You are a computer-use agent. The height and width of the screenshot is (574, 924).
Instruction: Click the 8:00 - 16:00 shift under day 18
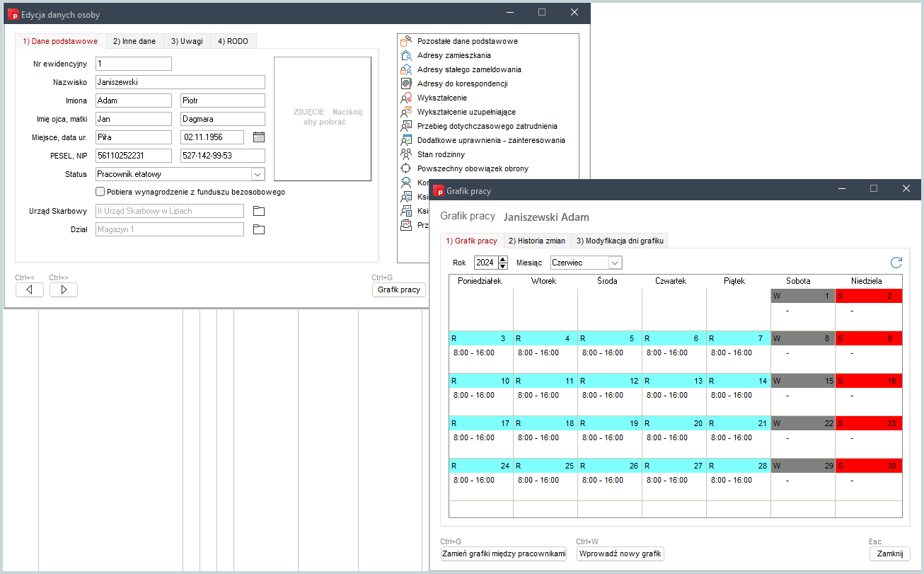[538, 437]
